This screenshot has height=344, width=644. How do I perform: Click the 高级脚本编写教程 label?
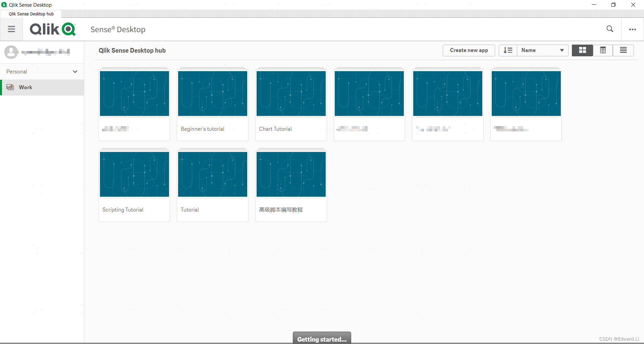point(281,210)
